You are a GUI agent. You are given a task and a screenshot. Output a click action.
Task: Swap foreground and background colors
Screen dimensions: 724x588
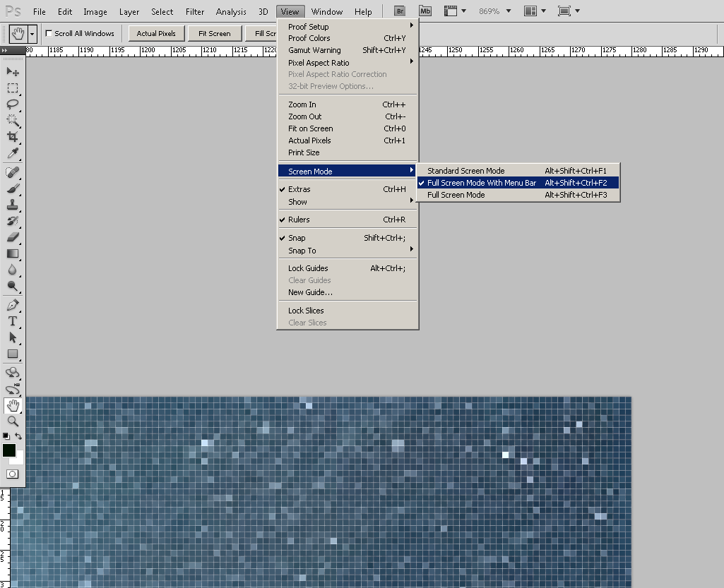pyautogui.click(x=18, y=436)
